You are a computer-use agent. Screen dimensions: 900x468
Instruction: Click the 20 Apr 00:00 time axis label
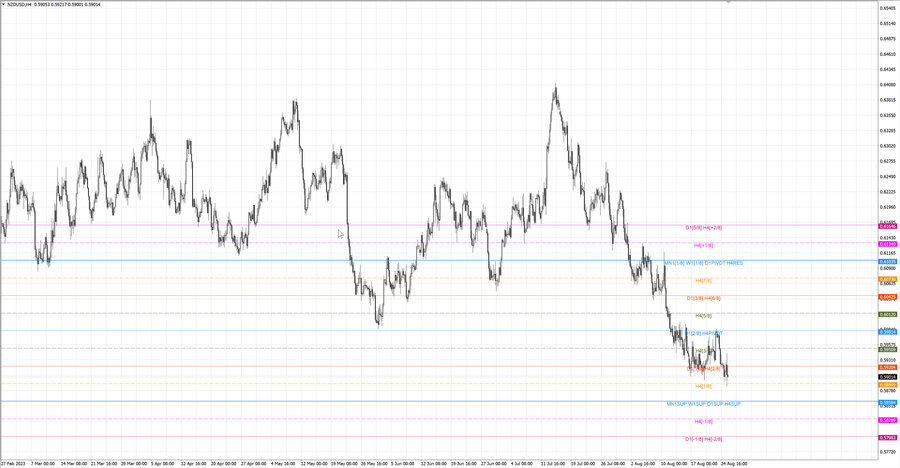(223, 463)
